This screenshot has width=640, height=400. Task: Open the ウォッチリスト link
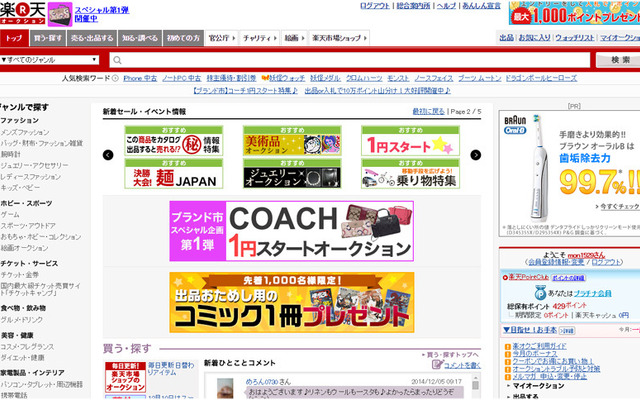[x=575, y=38]
